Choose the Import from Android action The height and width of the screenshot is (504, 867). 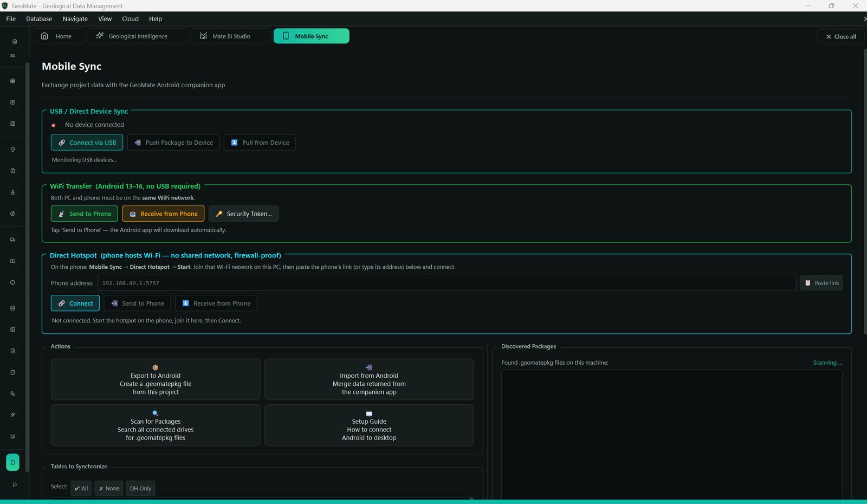click(x=369, y=379)
